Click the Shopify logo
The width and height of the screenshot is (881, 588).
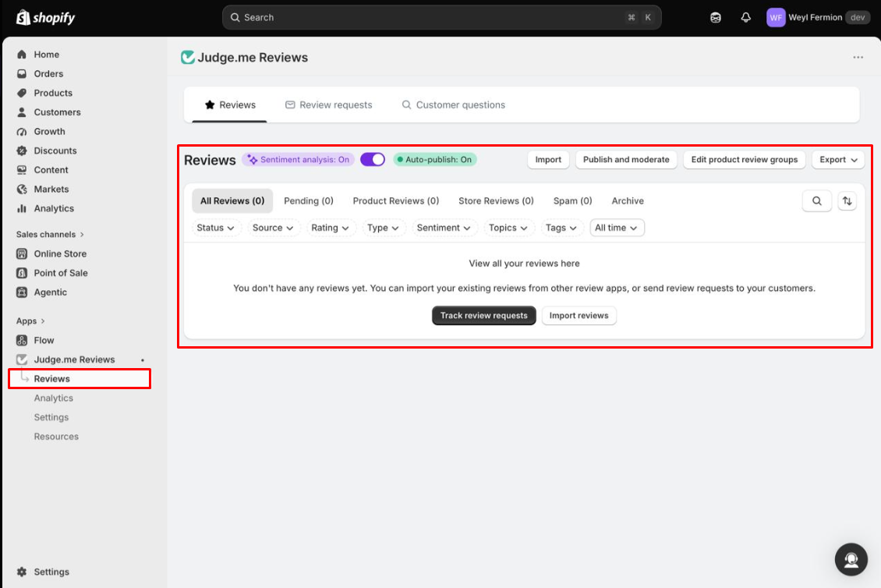[x=45, y=17]
